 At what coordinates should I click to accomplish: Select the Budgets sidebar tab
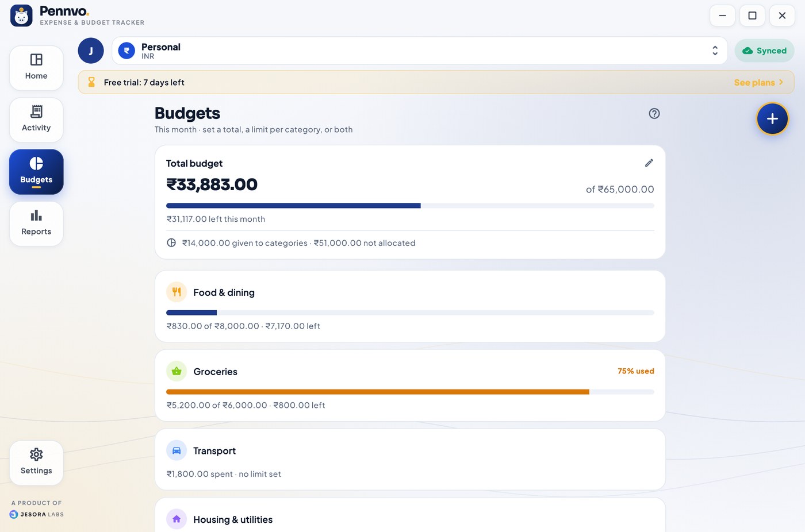(x=36, y=172)
